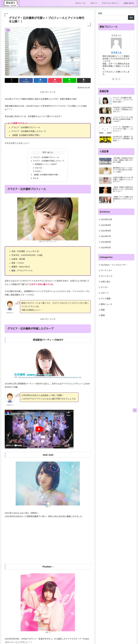Open popular article グラドル蒼猫いな
This screenshot has width=138, height=644.
pyautogui.click(x=116, y=200)
